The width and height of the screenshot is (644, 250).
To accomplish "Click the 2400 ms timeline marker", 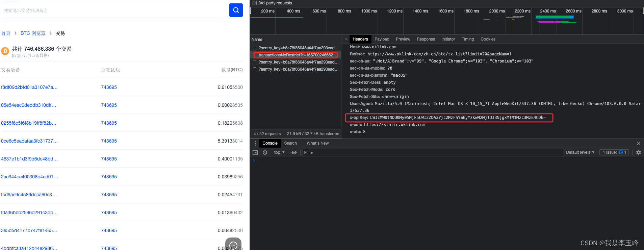I will coord(548,11).
